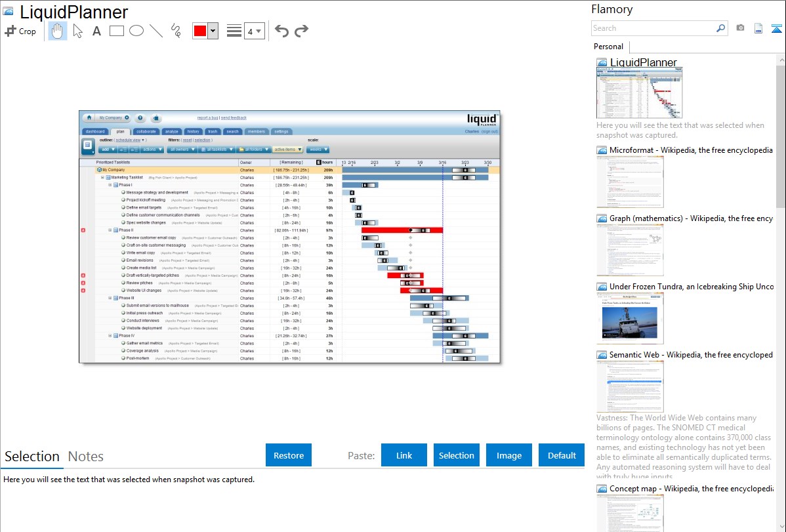786x532 pixels.
Task: Click the sidebar scrollbar up arrow
Action: [781, 60]
